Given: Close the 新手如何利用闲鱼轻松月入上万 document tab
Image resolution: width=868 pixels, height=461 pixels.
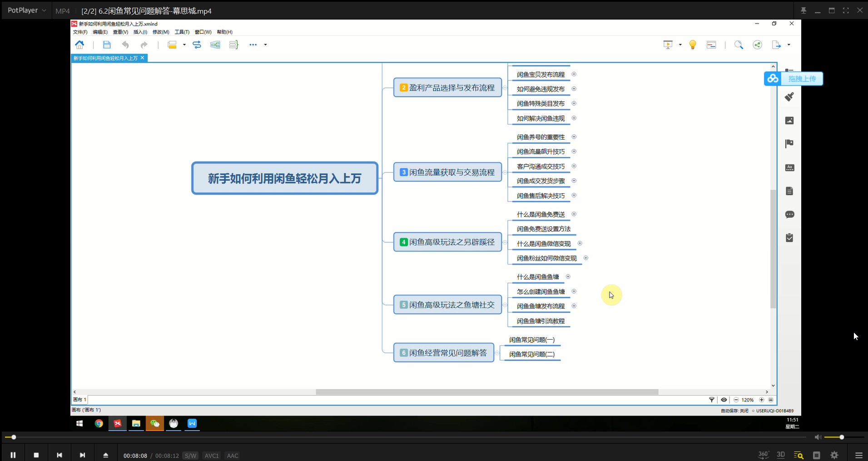Looking at the screenshot, I should [142, 58].
